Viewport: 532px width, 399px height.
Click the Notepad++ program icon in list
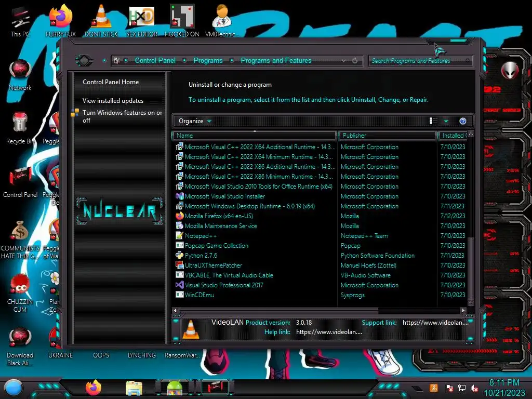tap(179, 235)
